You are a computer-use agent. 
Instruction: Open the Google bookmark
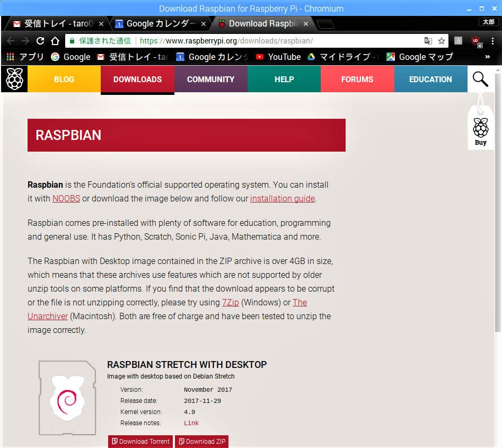click(x=71, y=57)
